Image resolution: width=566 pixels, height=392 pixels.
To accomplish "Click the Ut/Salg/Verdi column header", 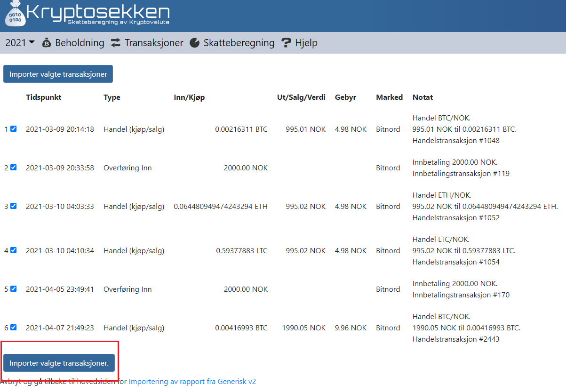I will pos(301,97).
